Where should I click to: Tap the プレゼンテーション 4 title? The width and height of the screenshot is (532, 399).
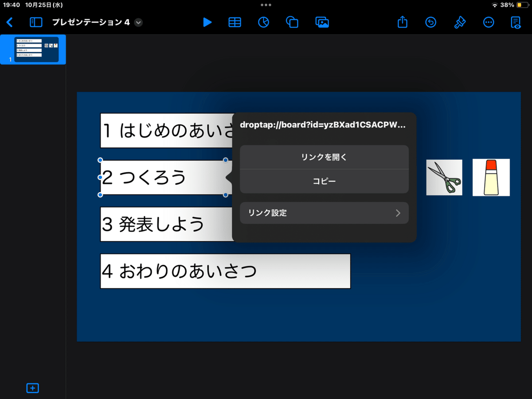pyautogui.click(x=91, y=22)
